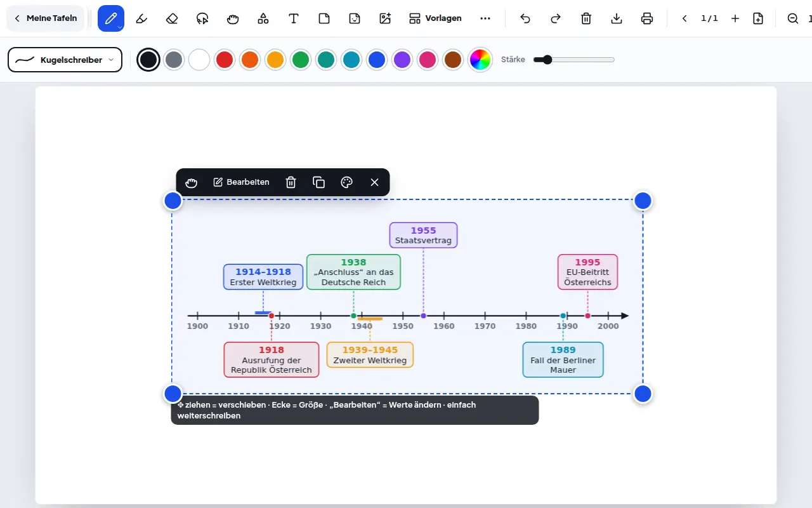This screenshot has height=508, width=812.
Task: Click the move hand icon in floating toolbar
Action: (192, 182)
